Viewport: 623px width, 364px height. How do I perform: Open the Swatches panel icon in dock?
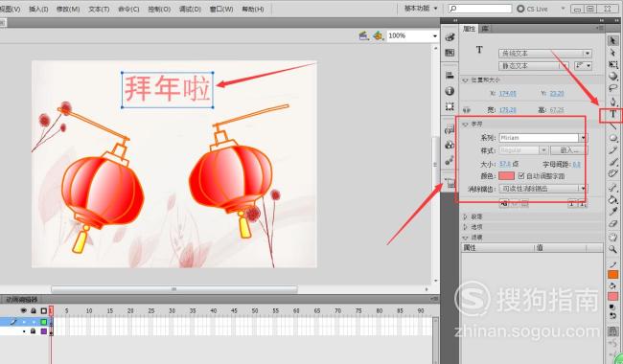point(450,53)
